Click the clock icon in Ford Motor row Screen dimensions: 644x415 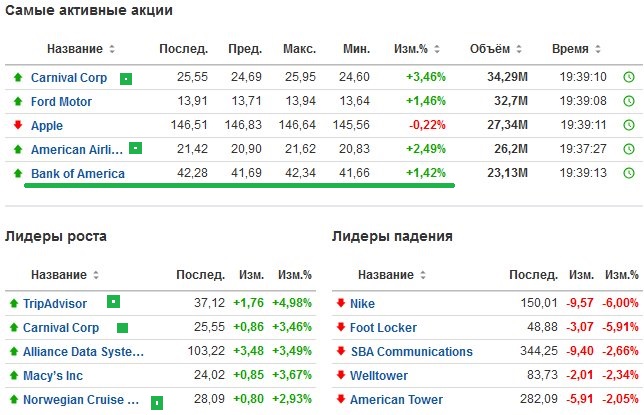tap(629, 101)
